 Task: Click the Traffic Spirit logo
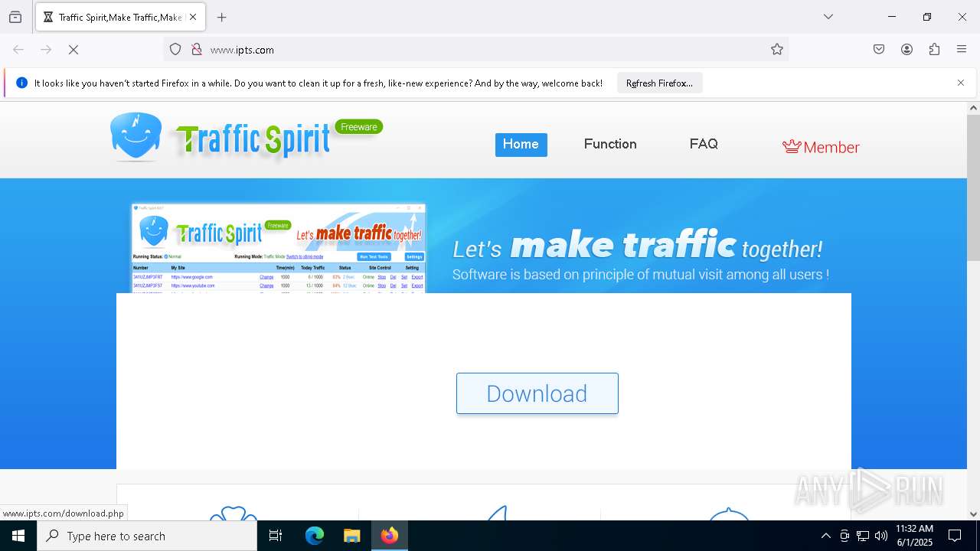click(x=245, y=137)
